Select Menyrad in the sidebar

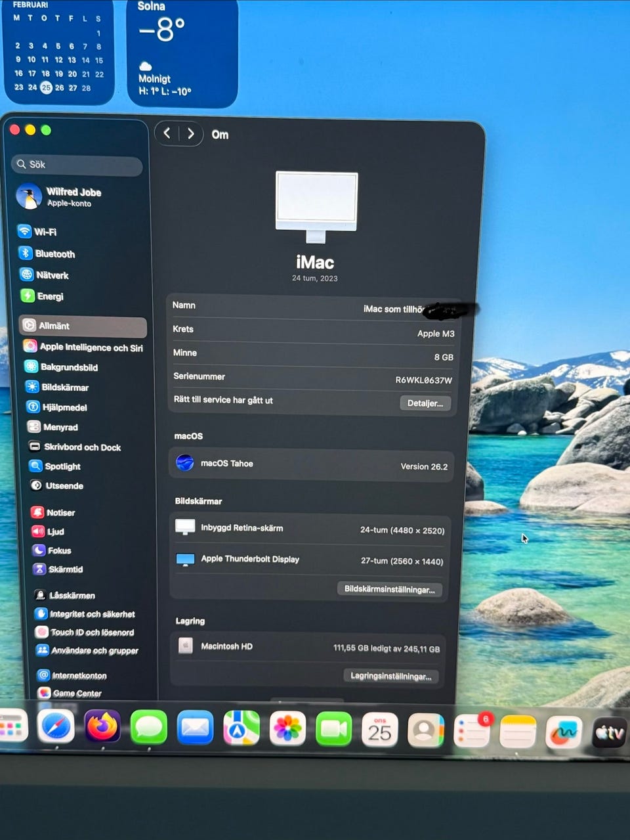pos(53,427)
